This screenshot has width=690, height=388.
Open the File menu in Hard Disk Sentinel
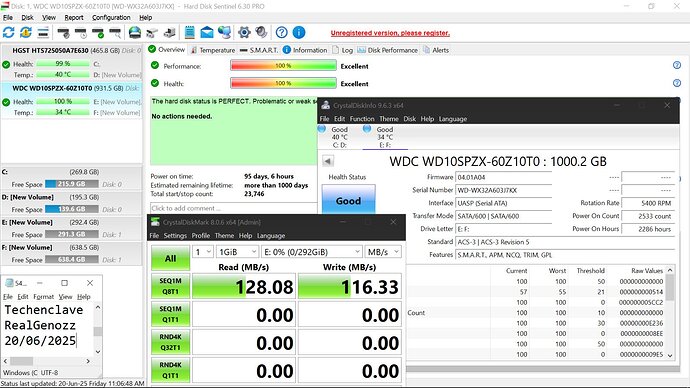click(8, 18)
